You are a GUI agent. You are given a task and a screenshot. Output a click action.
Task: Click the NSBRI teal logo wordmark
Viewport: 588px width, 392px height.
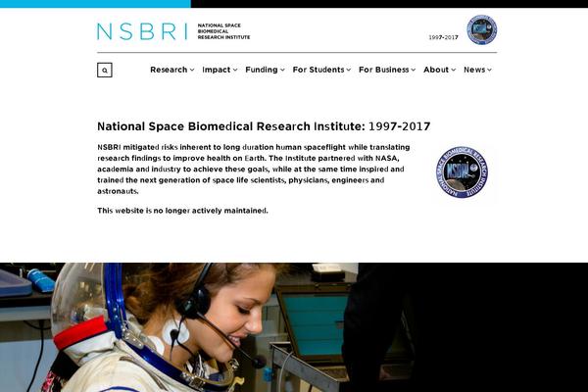142,31
